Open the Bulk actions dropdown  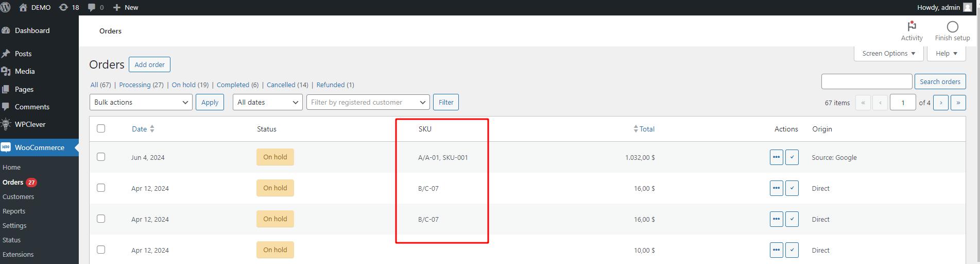pos(141,102)
